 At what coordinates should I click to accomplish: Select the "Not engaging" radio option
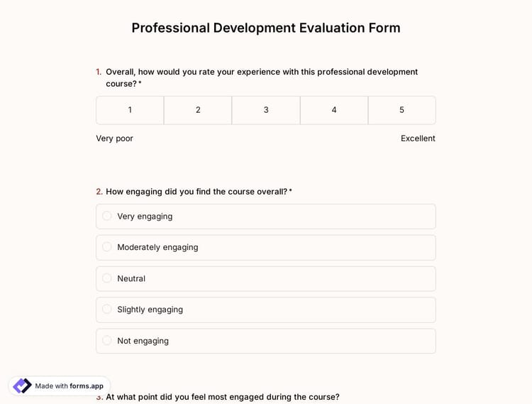click(x=107, y=341)
